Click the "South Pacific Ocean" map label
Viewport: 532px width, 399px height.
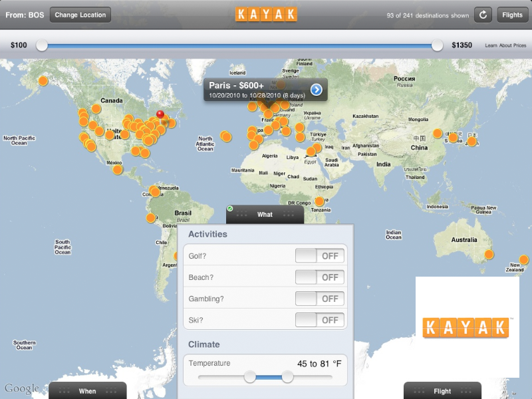point(63,247)
